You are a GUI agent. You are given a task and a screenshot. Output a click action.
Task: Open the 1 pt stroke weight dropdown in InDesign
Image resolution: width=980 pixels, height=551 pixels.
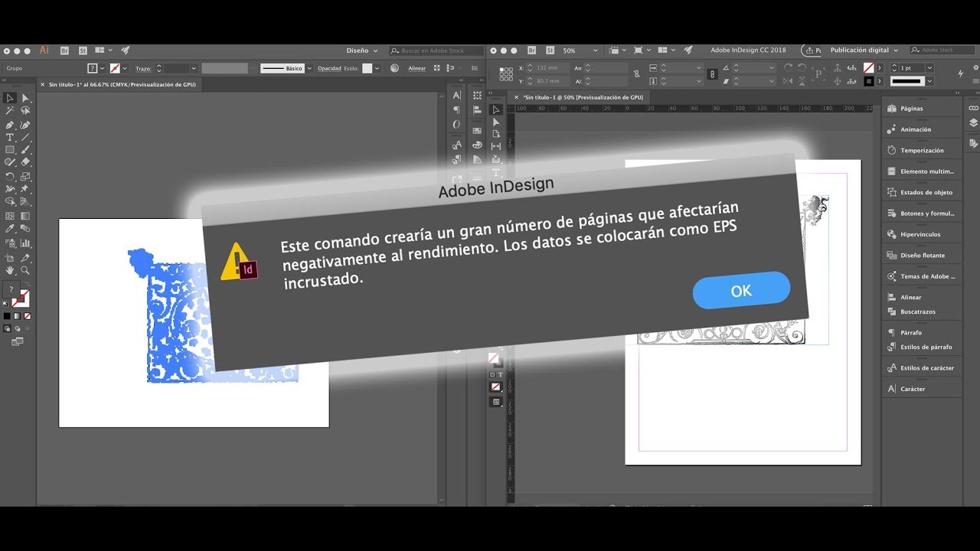(x=930, y=68)
